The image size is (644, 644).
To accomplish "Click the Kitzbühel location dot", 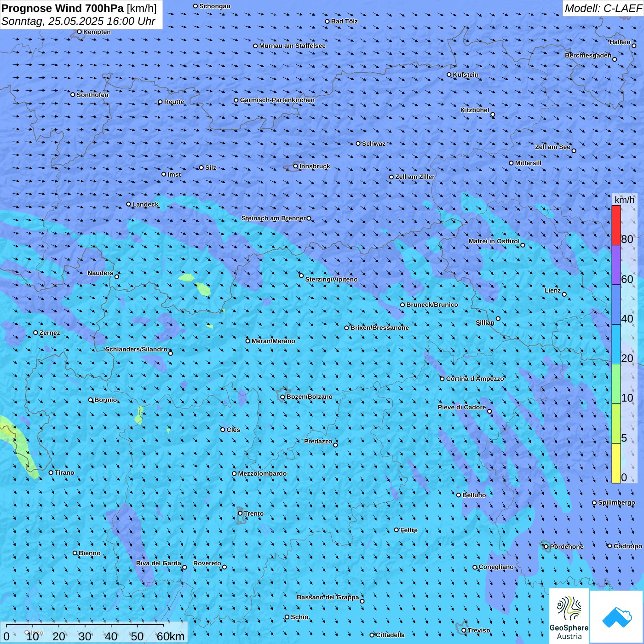I will tap(493, 115).
